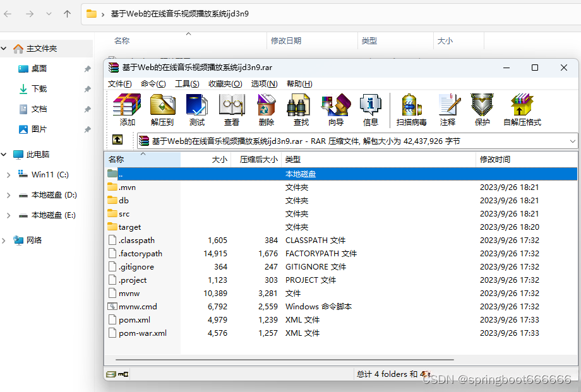Select the Win11 (C:) drive in sidebar
The height and width of the screenshot is (392, 581).
coord(43,174)
